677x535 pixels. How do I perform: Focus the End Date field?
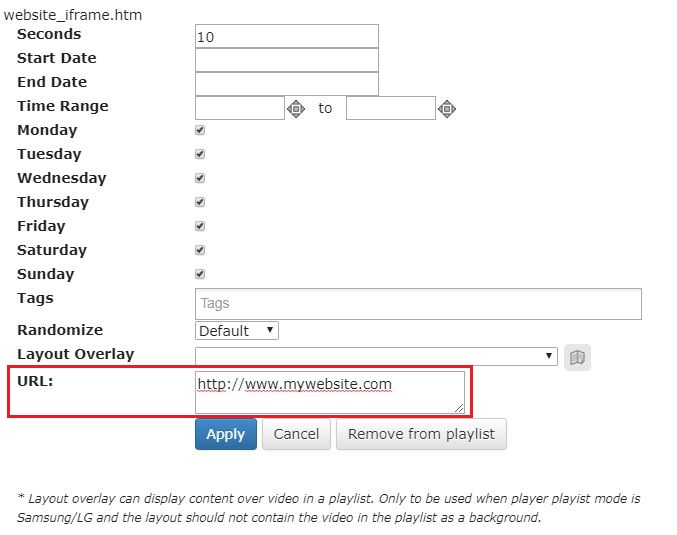(x=287, y=84)
